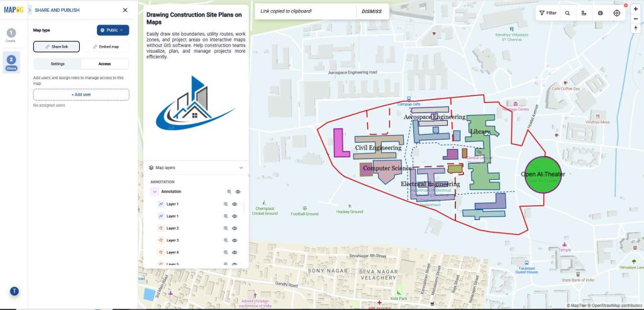644x310 pixels.
Task: Open the Public map type dropdown
Action: coord(113,30)
